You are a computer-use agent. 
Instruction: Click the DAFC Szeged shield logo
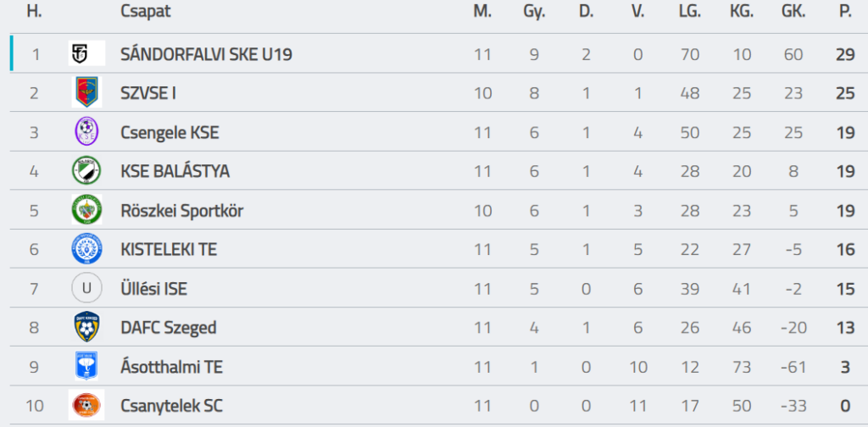point(86,327)
